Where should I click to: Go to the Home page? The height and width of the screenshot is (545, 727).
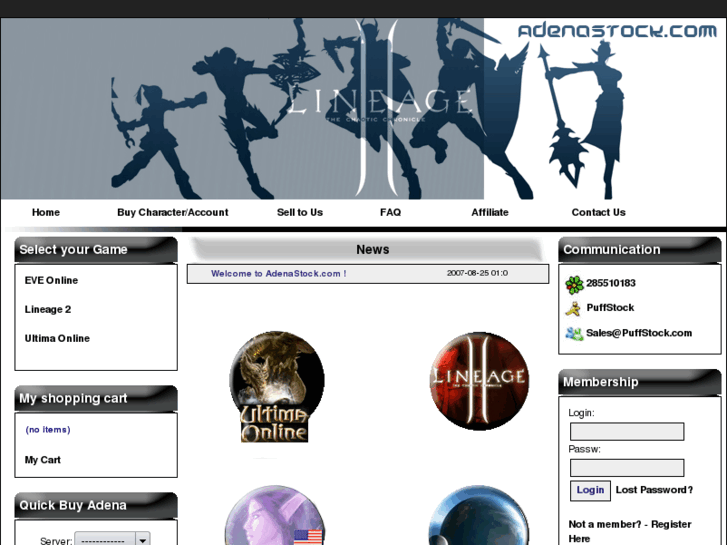pos(46,212)
